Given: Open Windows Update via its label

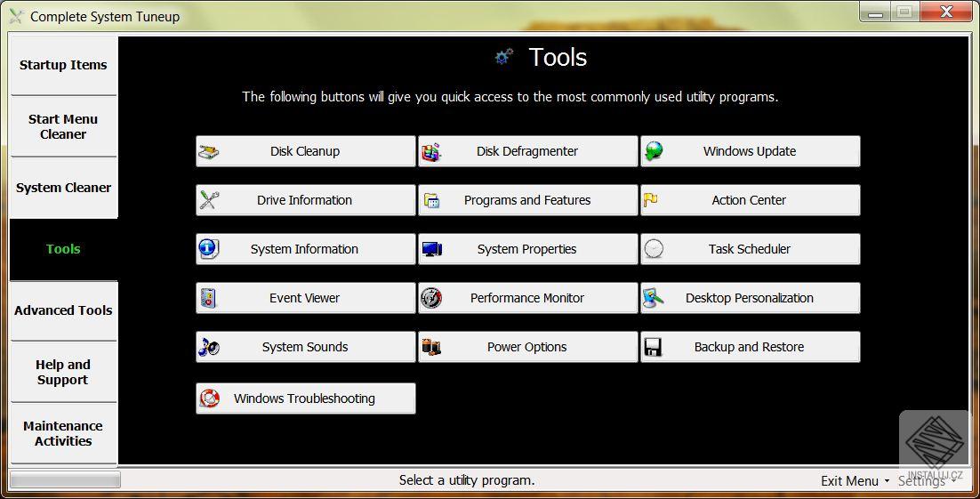Looking at the screenshot, I should 750,151.
